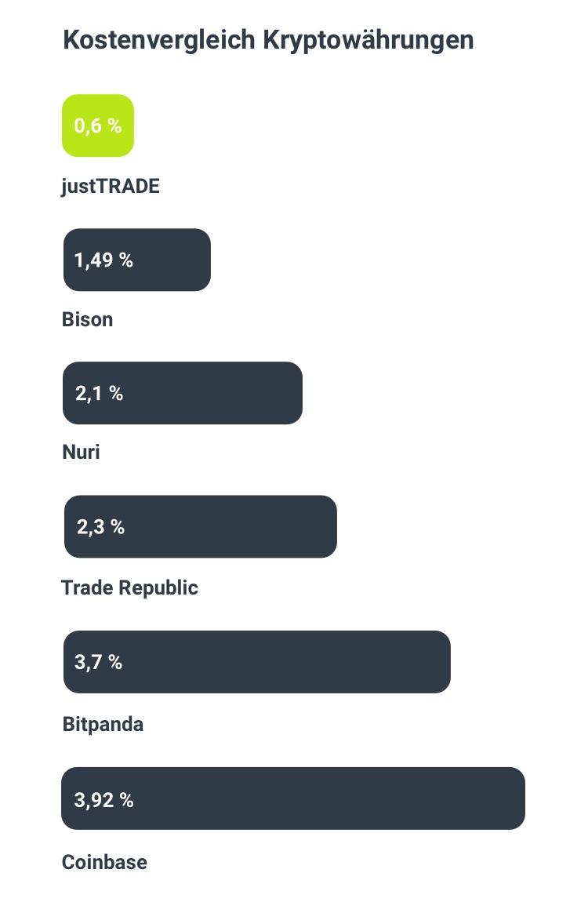This screenshot has height=902, width=588.
Task: Click the 0,6 % value text
Action: (98, 125)
